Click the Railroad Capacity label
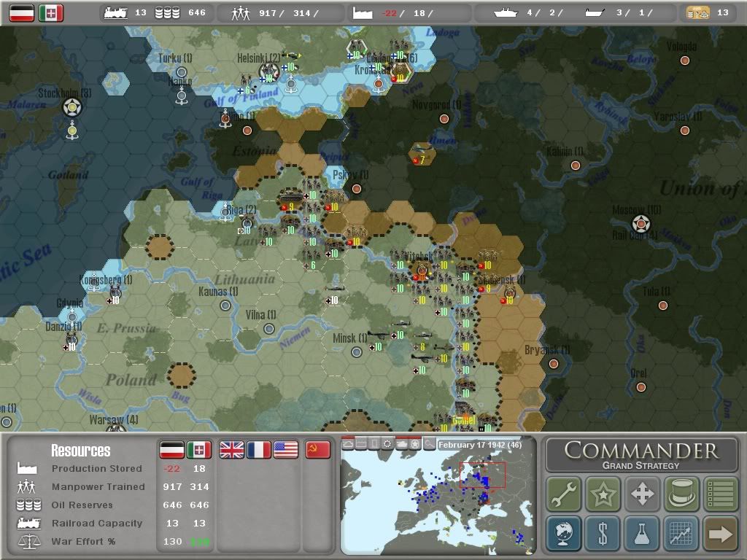 click(x=97, y=523)
